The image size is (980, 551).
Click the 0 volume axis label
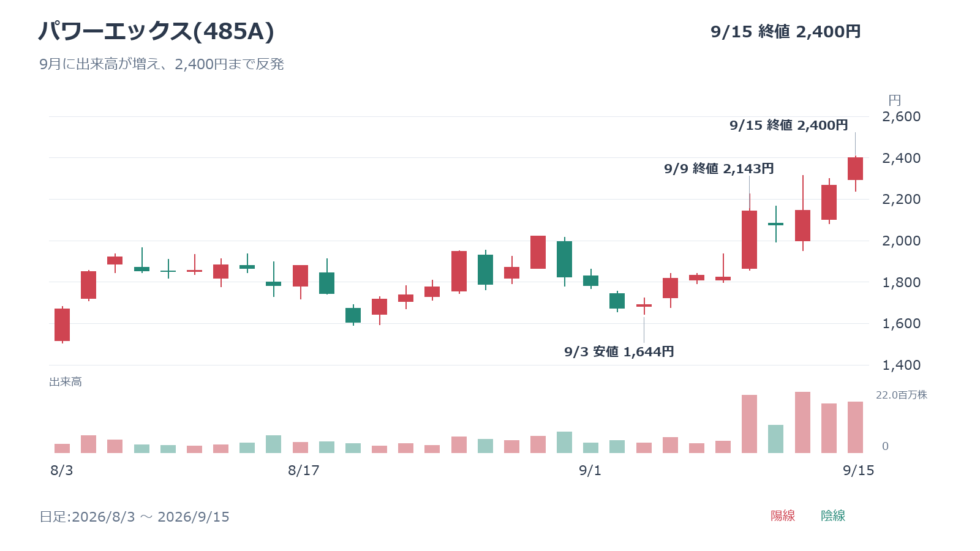(x=885, y=446)
